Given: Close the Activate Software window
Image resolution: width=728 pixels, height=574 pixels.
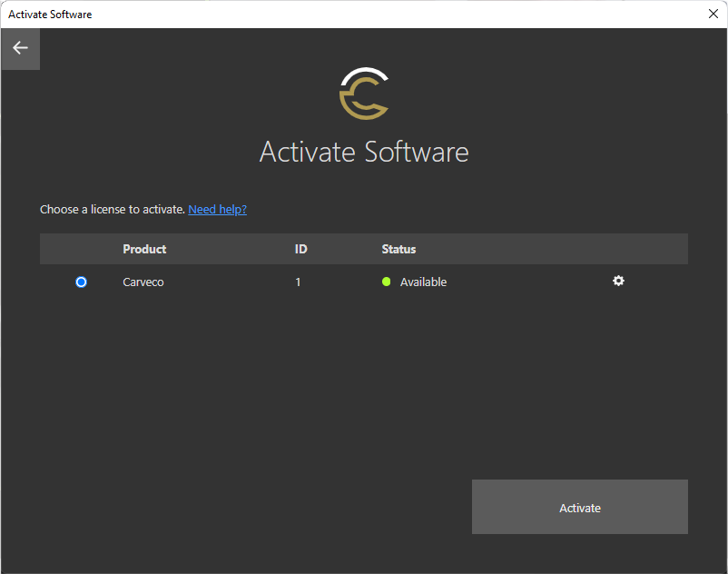Looking at the screenshot, I should click(x=713, y=14).
